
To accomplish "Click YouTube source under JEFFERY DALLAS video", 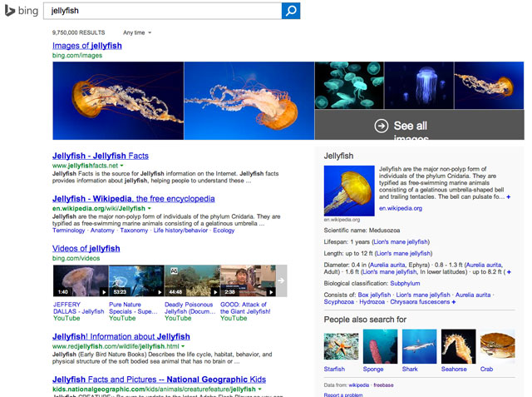I will pos(66,318).
